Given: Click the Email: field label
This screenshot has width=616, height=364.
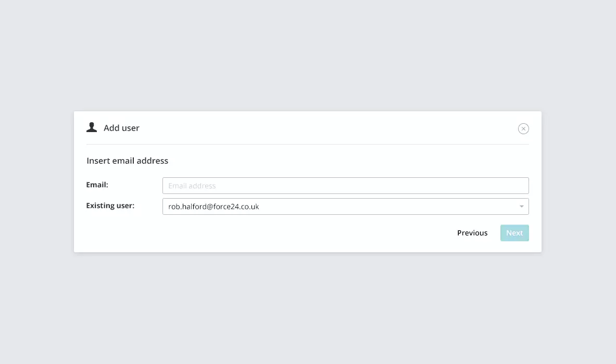Looking at the screenshot, I should [97, 185].
